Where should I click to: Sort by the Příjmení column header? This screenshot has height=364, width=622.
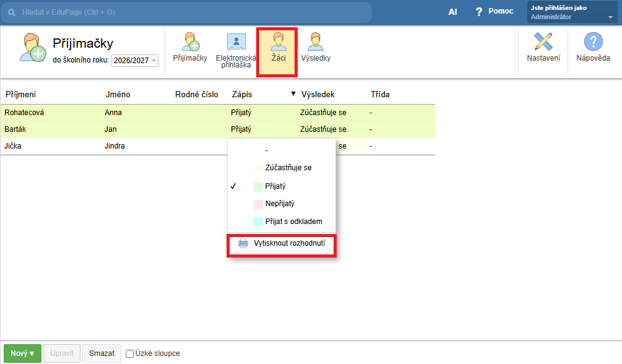pyautogui.click(x=21, y=95)
